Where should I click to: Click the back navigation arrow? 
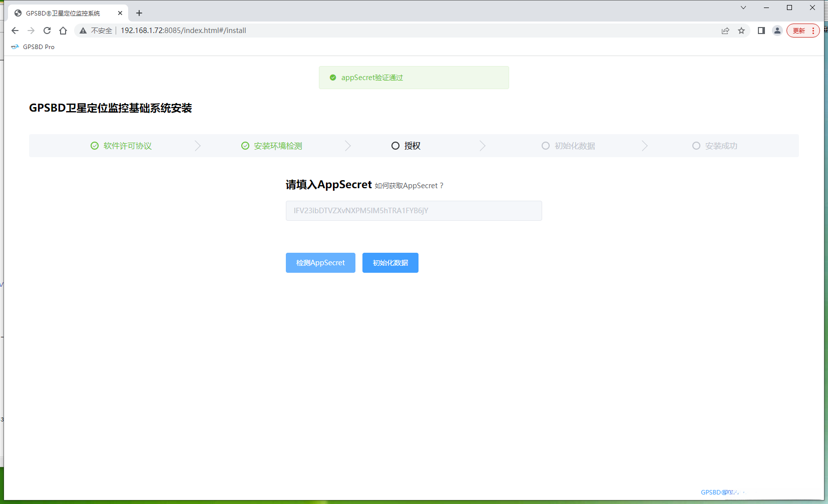15,31
